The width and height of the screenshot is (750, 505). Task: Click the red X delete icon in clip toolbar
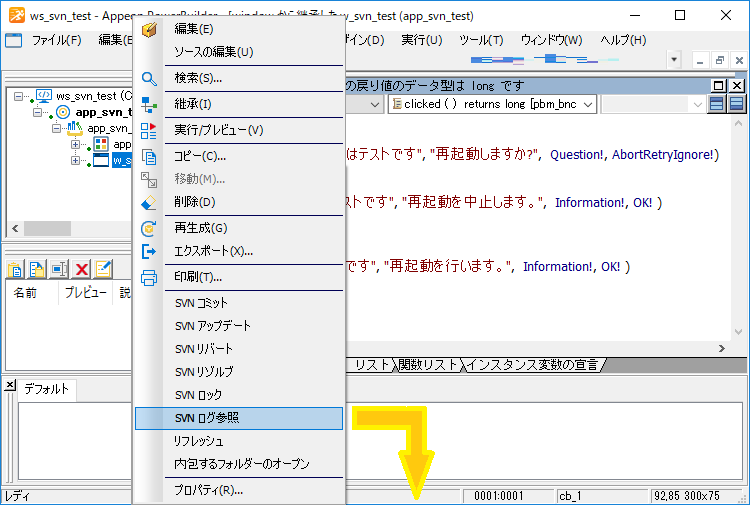[x=82, y=270]
